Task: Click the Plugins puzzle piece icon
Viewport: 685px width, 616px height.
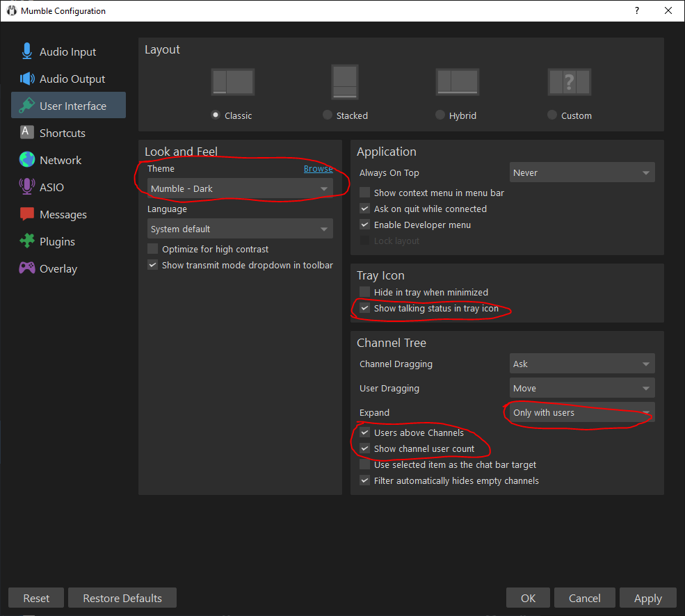Action: tap(27, 241)
